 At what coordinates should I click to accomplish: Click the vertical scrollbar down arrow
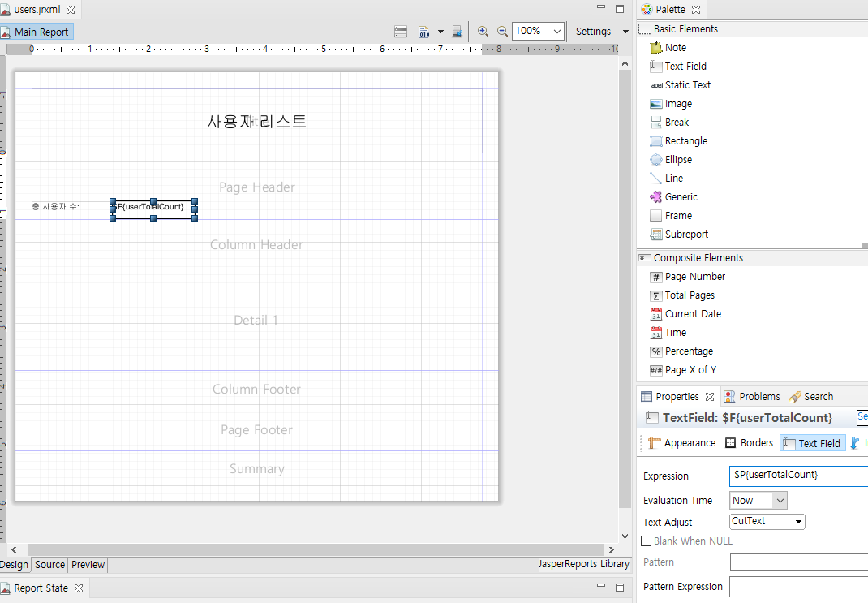pos(625,536)
